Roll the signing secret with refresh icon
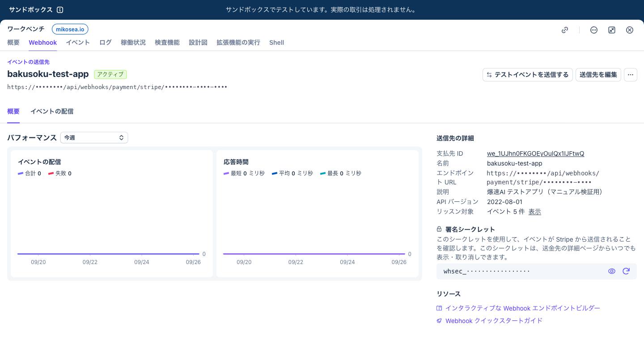Viewport: 644px width, 358px height. pyautogui.click(x=626, y=271)
